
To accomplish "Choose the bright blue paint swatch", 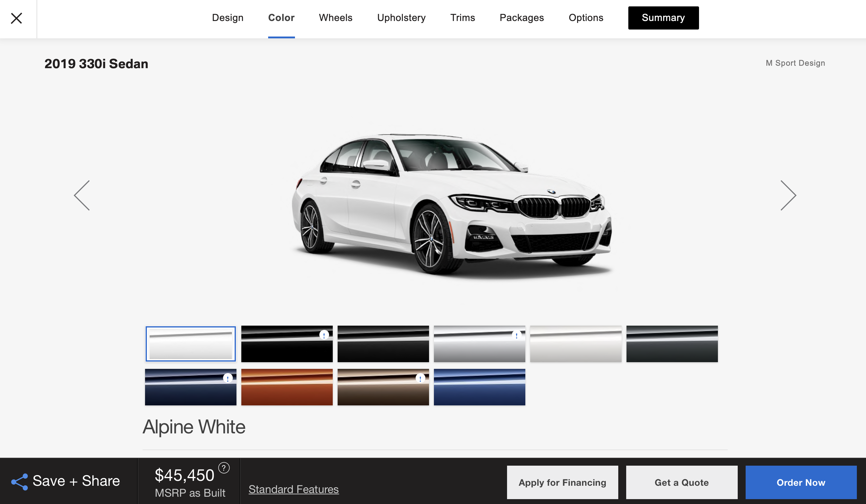I will 479,387.
